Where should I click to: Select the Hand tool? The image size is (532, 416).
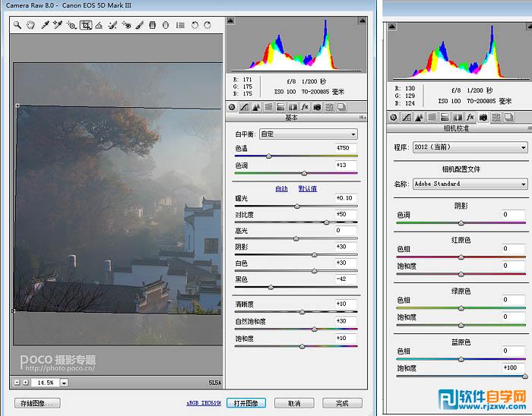pos(30,25)
